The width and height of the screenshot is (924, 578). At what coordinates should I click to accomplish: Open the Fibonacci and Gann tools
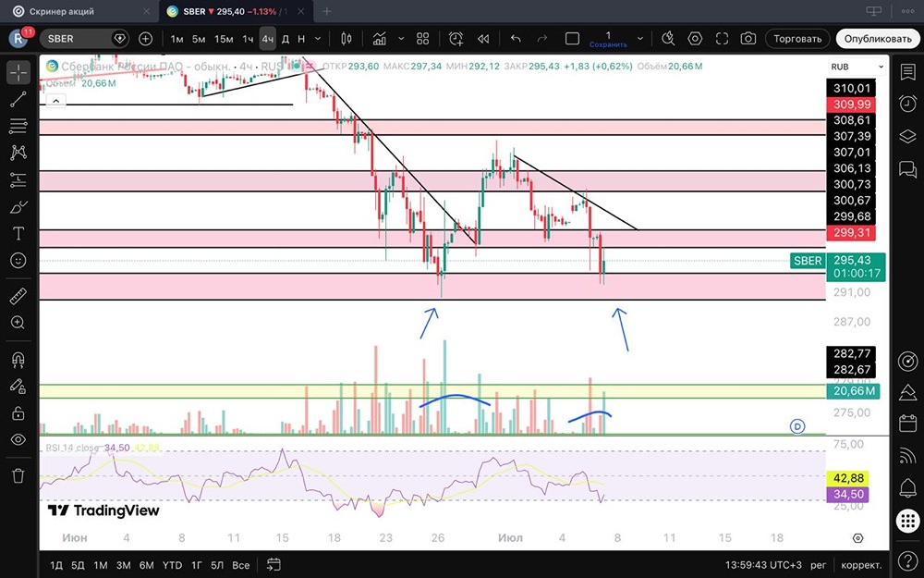(x=18, y=126)
